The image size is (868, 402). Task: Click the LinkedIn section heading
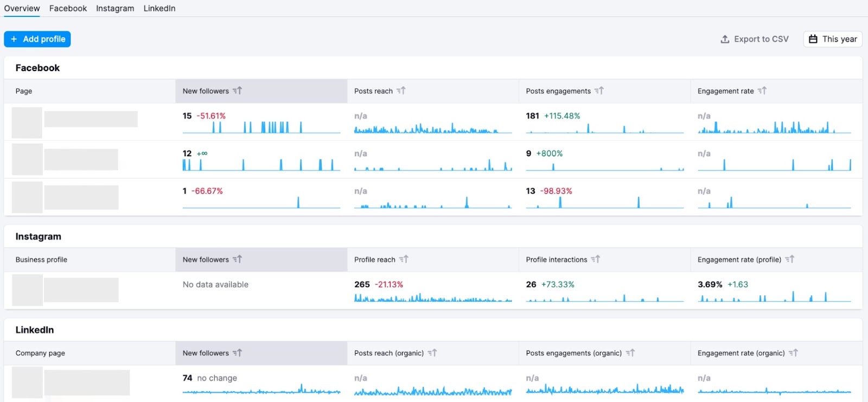pyautogui.click(x=34, y=330)
